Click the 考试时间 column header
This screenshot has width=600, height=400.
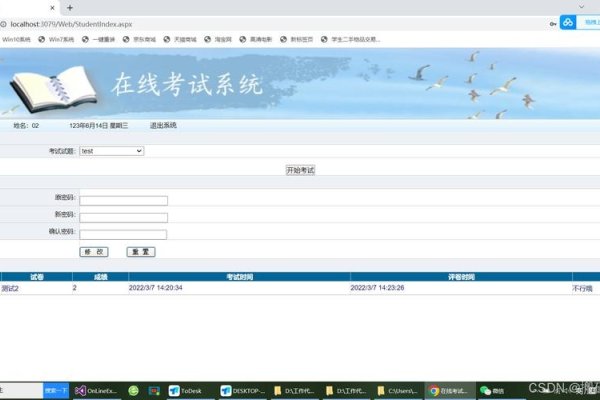pyautogui.click(x=240, y=277)
